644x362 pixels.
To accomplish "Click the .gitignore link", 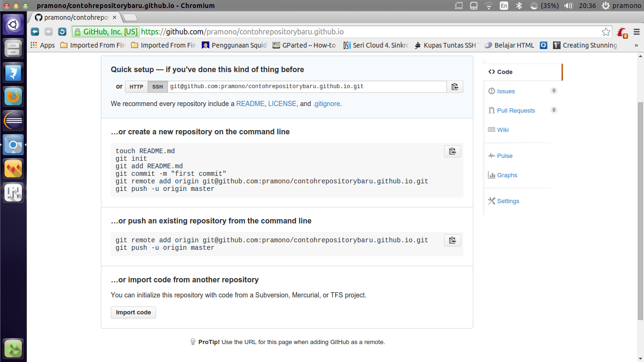I will pos(326,104).
